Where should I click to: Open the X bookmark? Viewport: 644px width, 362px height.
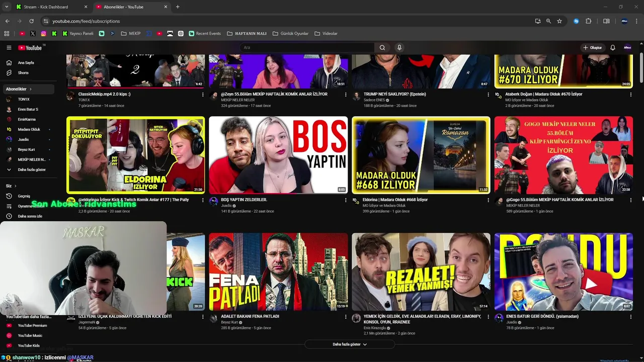coord(33,34)
